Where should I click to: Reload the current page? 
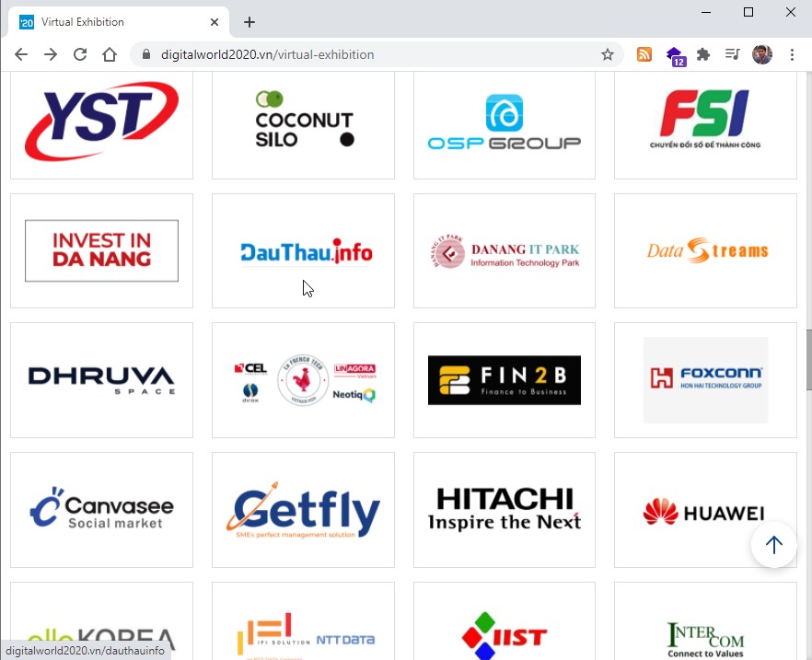click(80, 54)
